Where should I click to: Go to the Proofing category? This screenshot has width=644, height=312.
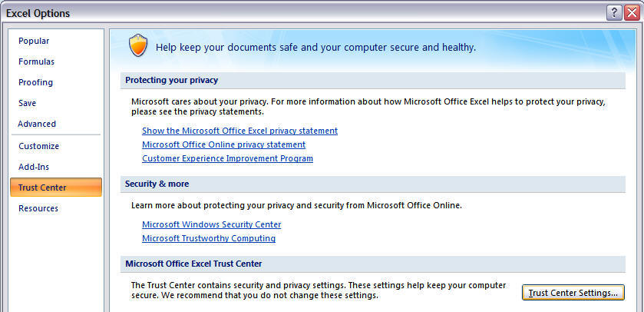(35, 82)
